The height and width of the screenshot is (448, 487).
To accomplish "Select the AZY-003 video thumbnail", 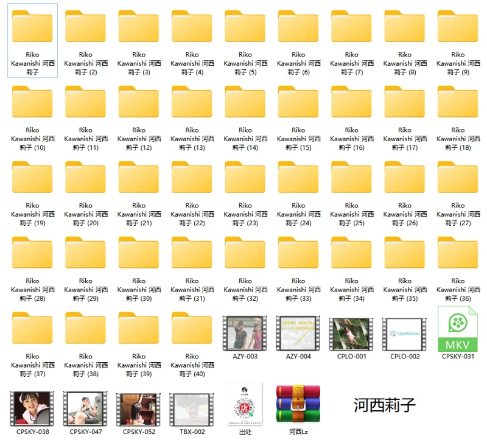I will [245, 333].
